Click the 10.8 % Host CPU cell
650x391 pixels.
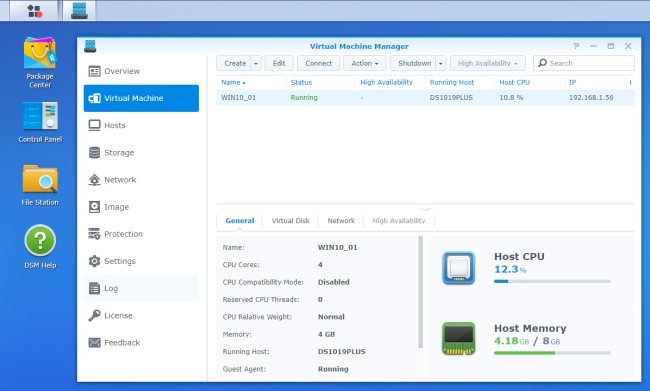tap(511, 98)
